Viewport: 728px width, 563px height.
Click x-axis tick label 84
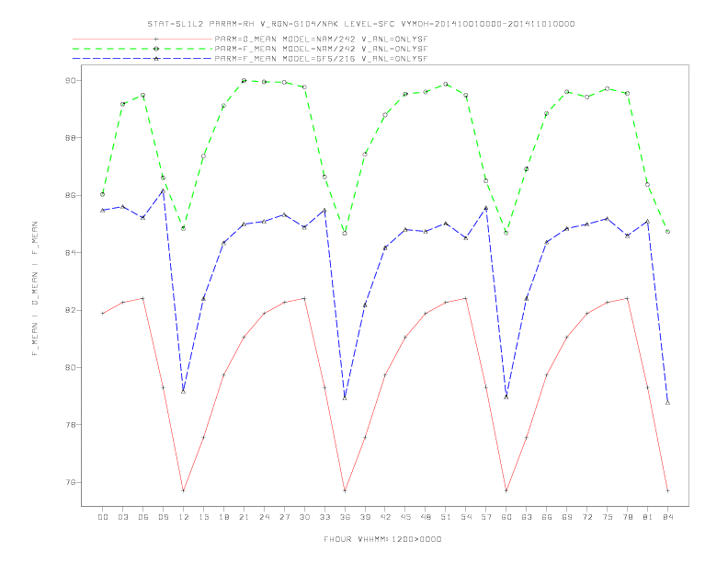click(x=668, y=517)
